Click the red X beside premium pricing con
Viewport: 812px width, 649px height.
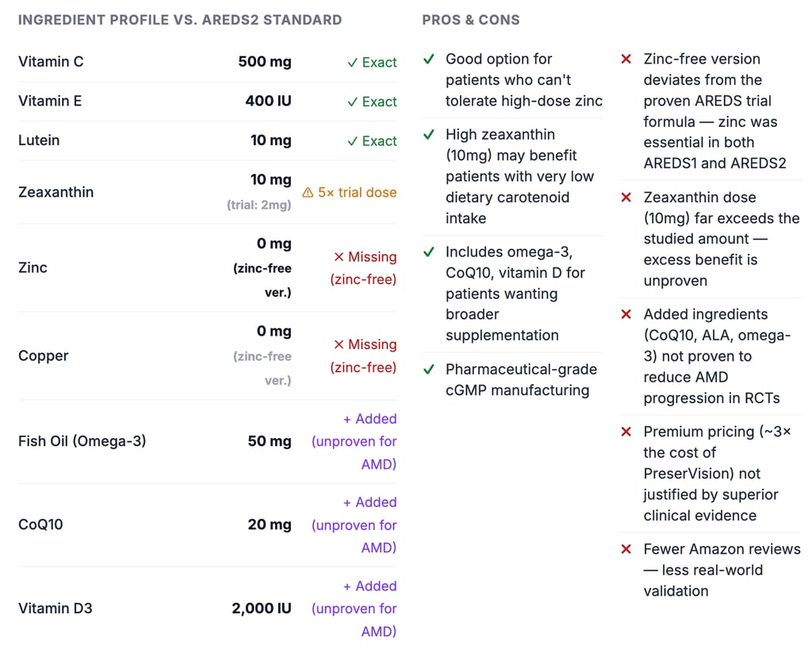pos(626,432)
